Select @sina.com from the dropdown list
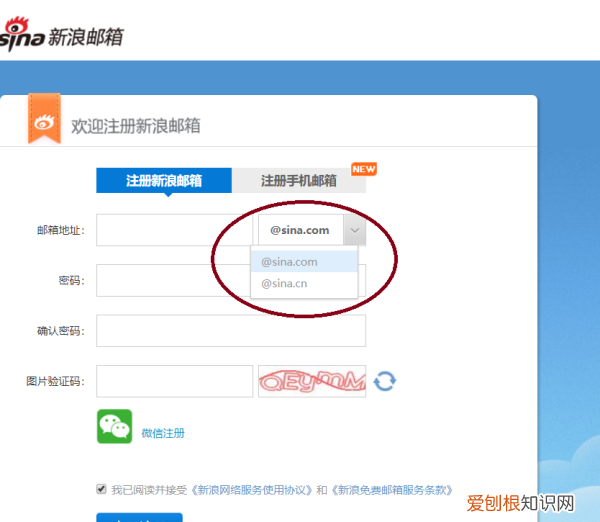Viewport: 600px width, 522px height. pyautogui.click(x=303, y=262)
